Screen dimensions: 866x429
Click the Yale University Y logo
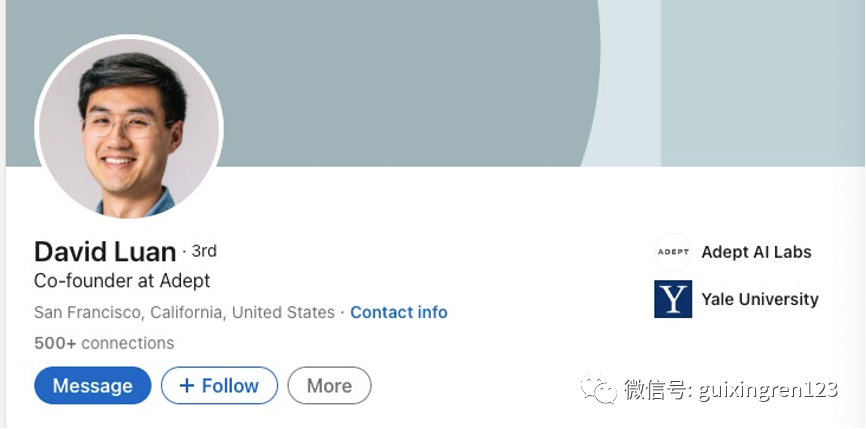[x=673, y=299]
